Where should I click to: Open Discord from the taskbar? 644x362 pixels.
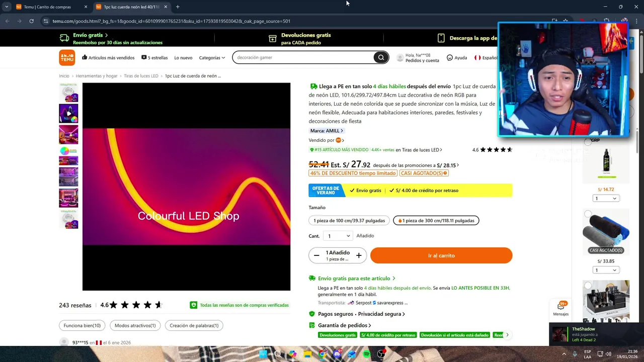coord(337,354)
